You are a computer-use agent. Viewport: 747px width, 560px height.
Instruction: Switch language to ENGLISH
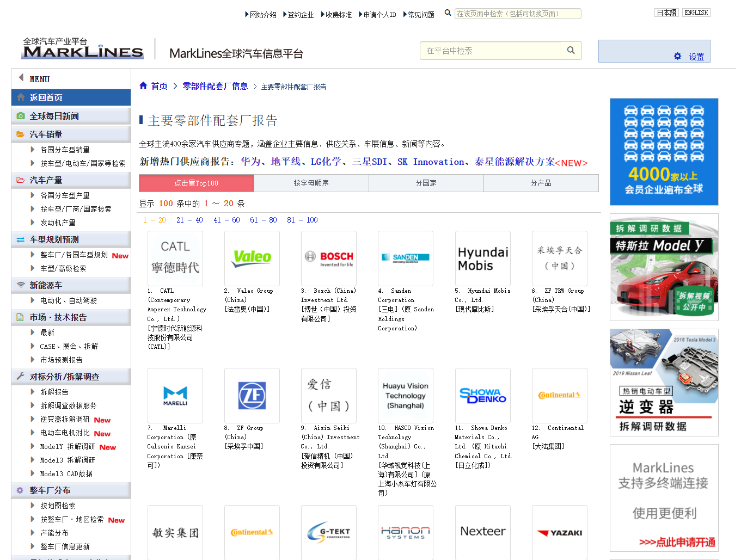click(696, 13)
